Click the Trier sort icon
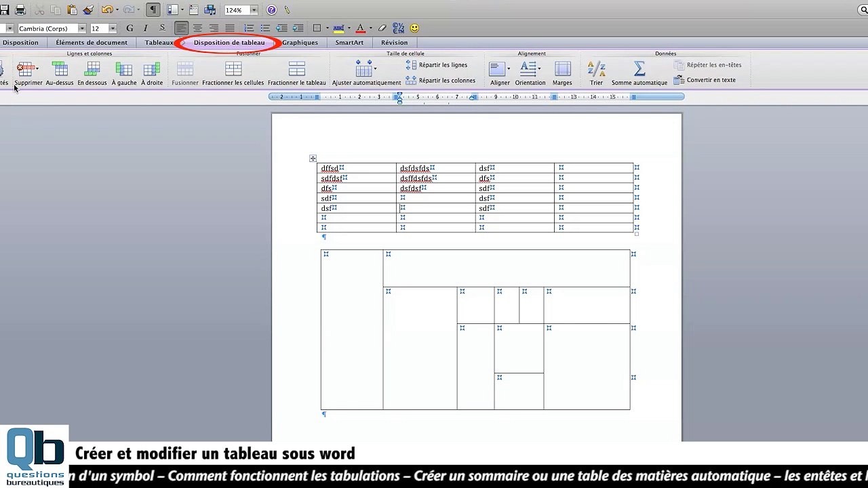Screen dimensions: 868x488 (596, 73)
